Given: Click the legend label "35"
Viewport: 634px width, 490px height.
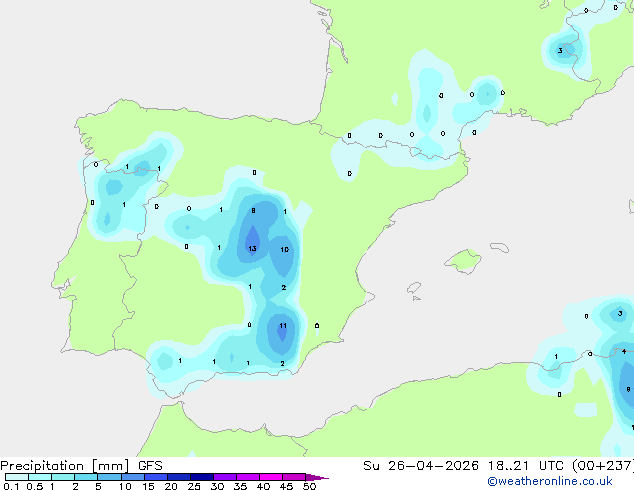Looking at the screenshot, I should point(240,486).
